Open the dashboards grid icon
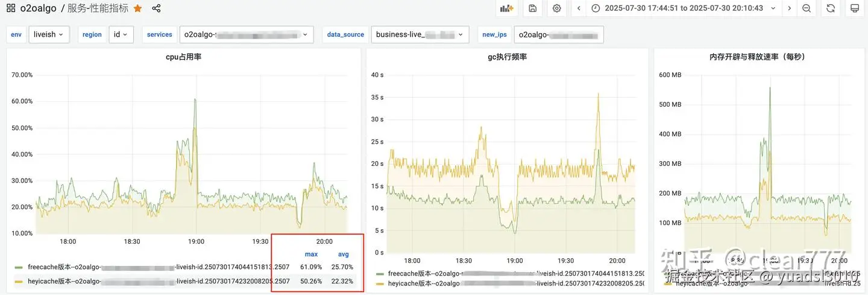Image resolution: width=868 pixels, height=295 pixels. [11, 8]
